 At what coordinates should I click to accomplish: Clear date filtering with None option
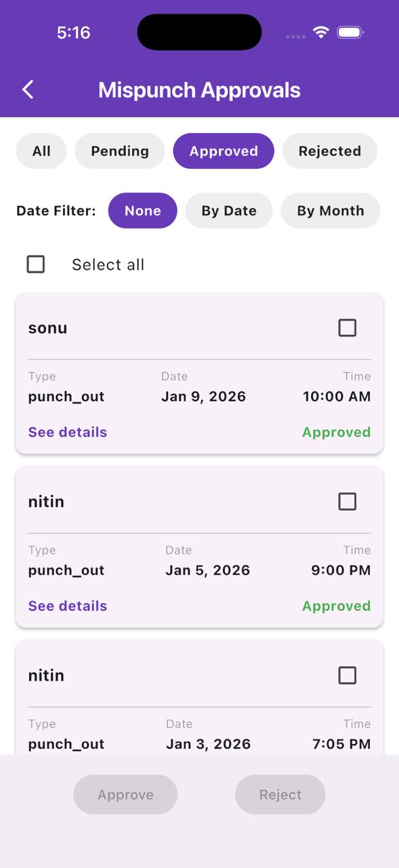click(142, 211)
